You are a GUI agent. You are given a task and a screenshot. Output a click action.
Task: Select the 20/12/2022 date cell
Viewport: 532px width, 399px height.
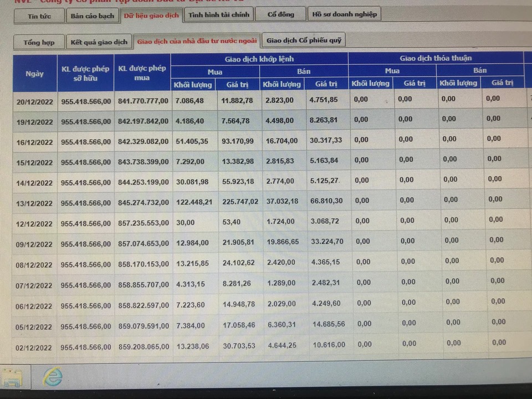35,101
